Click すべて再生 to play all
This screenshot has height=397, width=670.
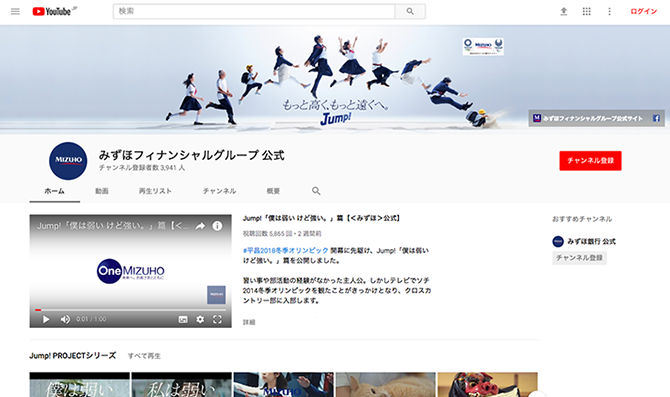click(144, 356)
